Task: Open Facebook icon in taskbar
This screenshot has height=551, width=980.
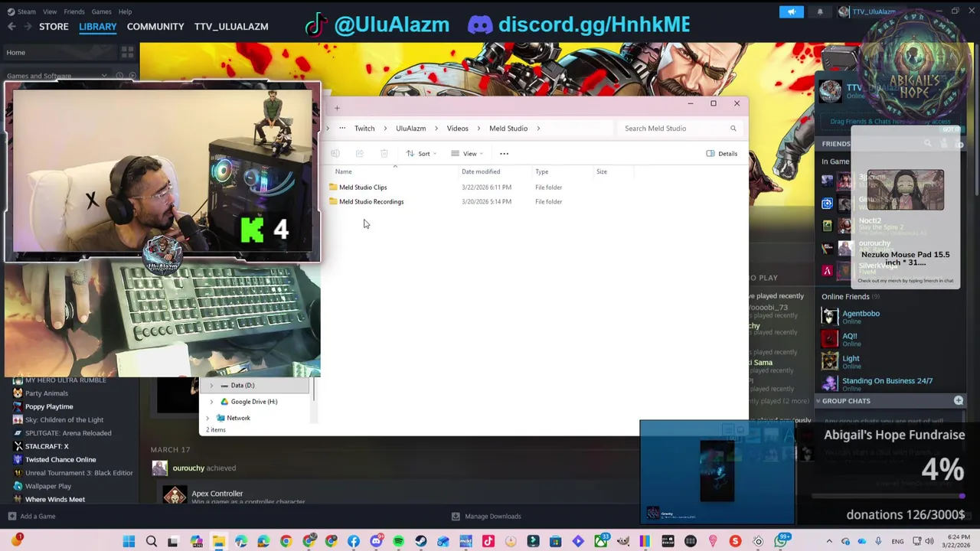Action: [x=354, y=542]
